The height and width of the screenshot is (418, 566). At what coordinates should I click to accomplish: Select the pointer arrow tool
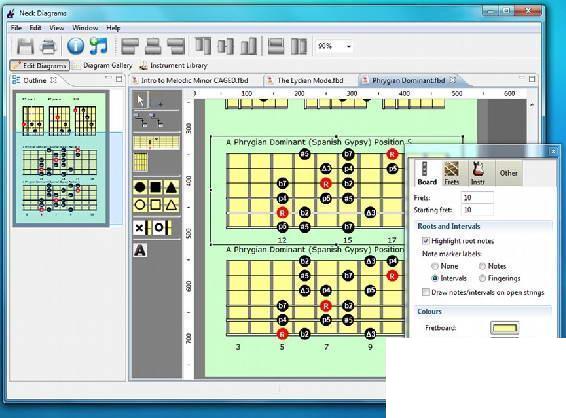[x=141, y=100]
